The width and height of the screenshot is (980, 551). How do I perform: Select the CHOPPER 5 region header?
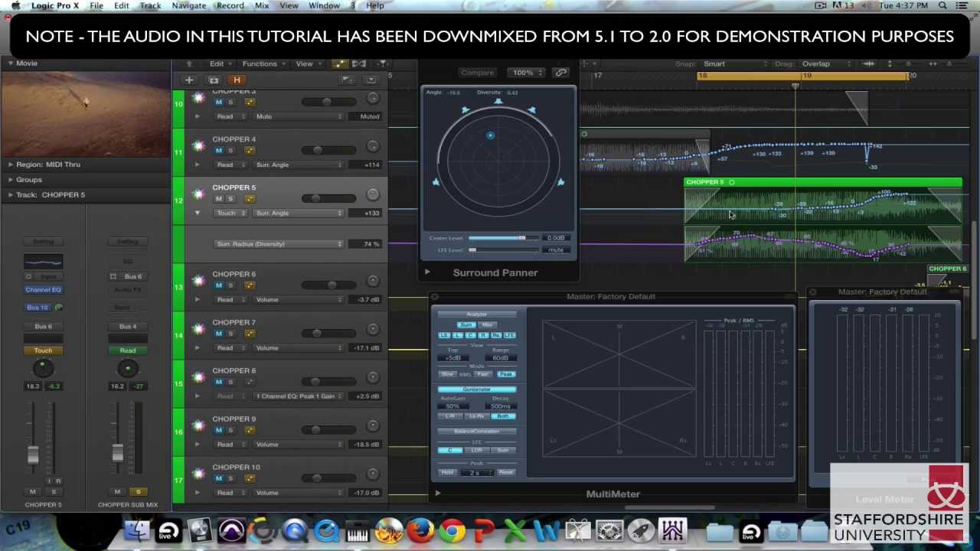click(823, 182)
